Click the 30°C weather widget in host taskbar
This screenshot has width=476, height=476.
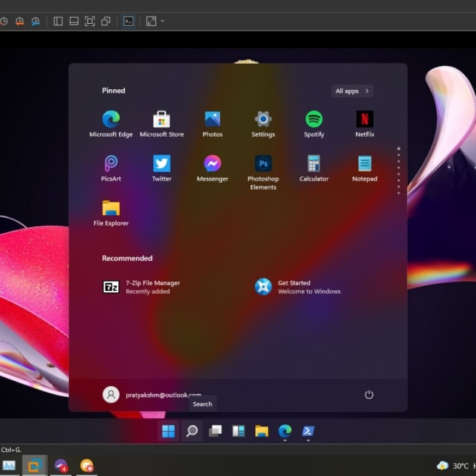[x=452, y=466]
